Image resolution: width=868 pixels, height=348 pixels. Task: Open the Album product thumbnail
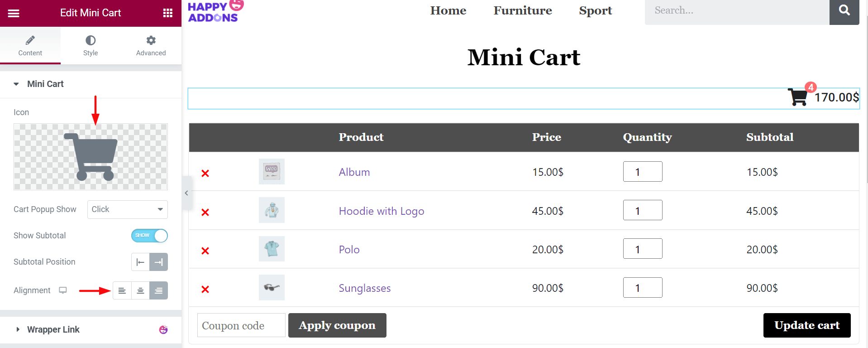[272, 171]
